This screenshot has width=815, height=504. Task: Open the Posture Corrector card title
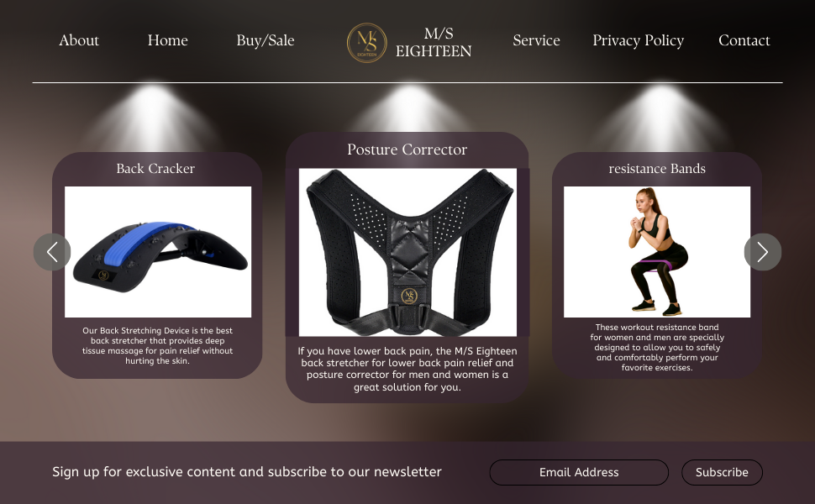(407, 150)
